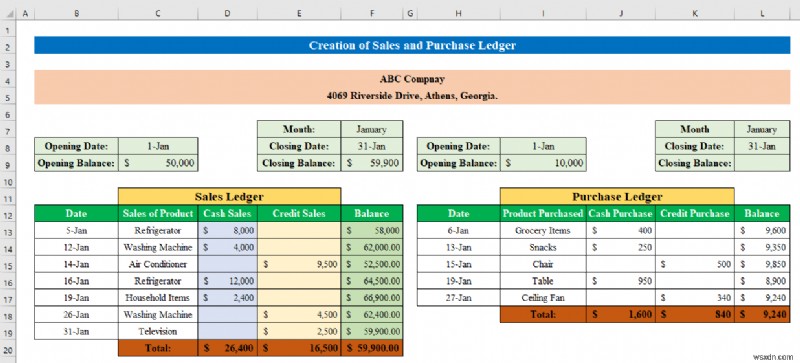
Task: Select the 'Grocery Items' cell
Action: click(543, 230)
